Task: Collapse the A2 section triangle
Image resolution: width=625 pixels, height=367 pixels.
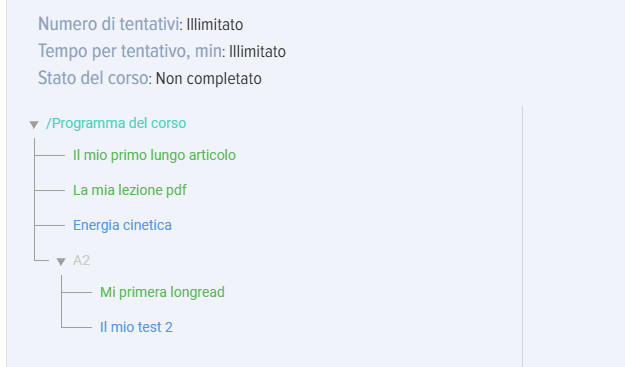Action: coord(61,262)
